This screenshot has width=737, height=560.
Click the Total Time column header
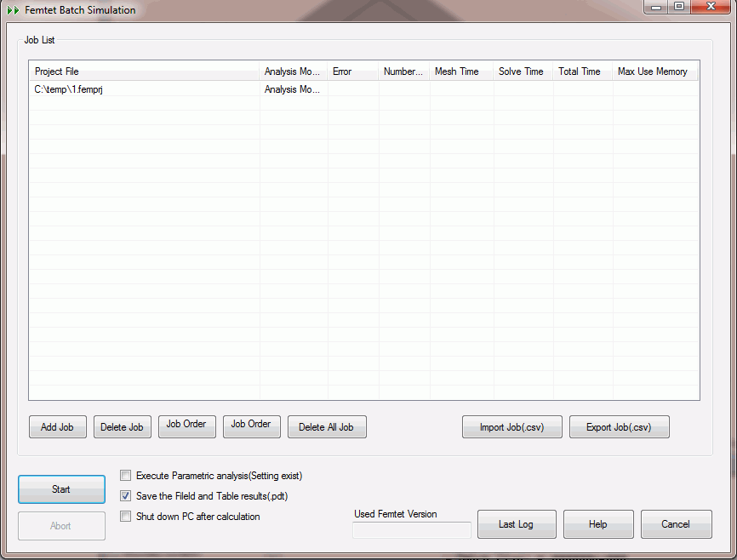(x=582, y=71)
